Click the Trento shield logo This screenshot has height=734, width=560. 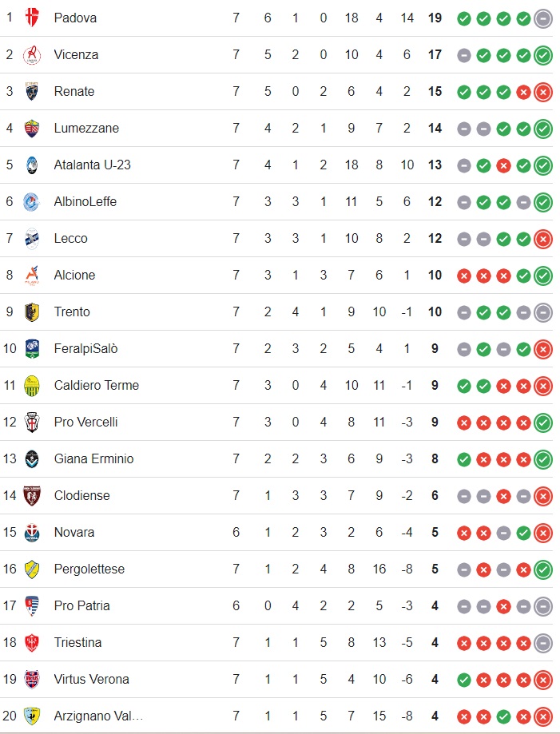(32, 311)
